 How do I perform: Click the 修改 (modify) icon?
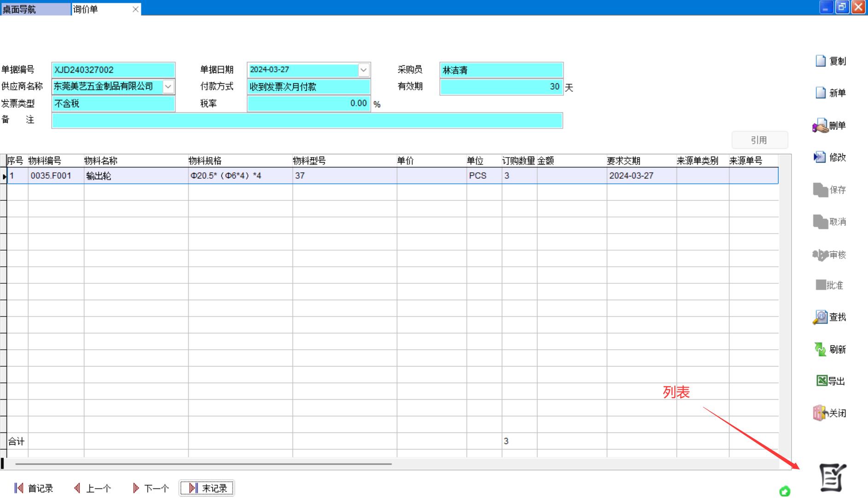click(x=820, y=158)
